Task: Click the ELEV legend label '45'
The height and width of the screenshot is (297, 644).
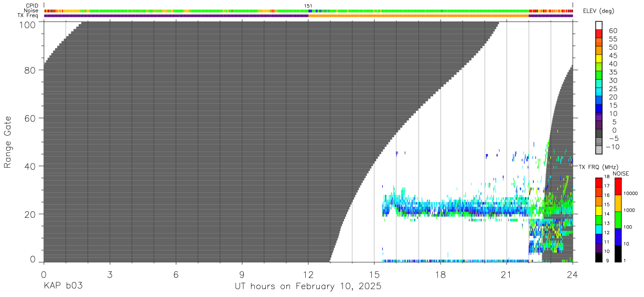Action: pos(613,56)
